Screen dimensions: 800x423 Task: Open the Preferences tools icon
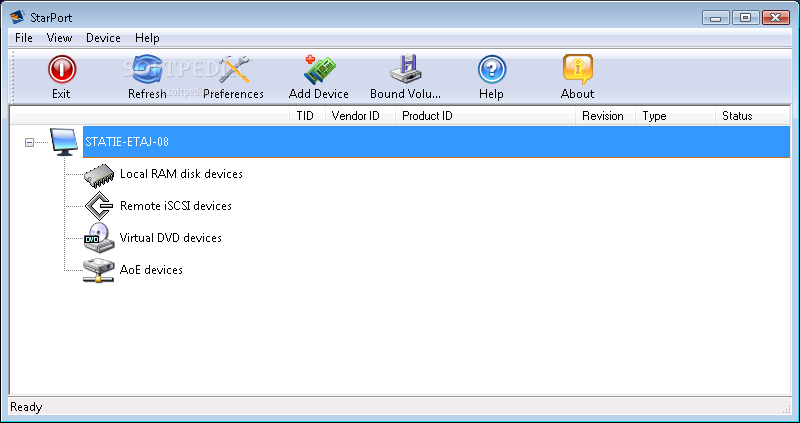[x=234, y=69]
